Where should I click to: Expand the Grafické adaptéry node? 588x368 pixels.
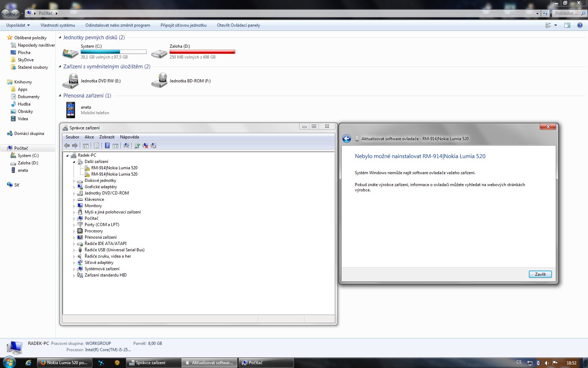coord(74,187)
